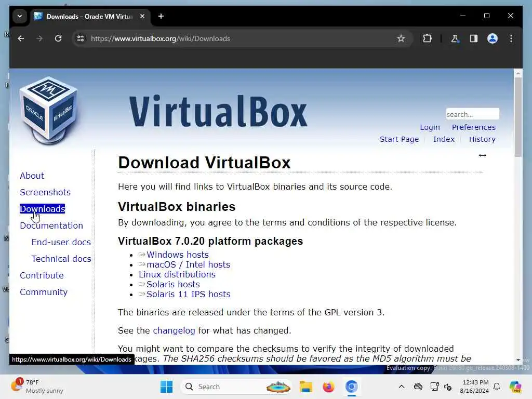Click the browser forward arrow
This screenshot has height=399, width=532.
coord(39,38)
